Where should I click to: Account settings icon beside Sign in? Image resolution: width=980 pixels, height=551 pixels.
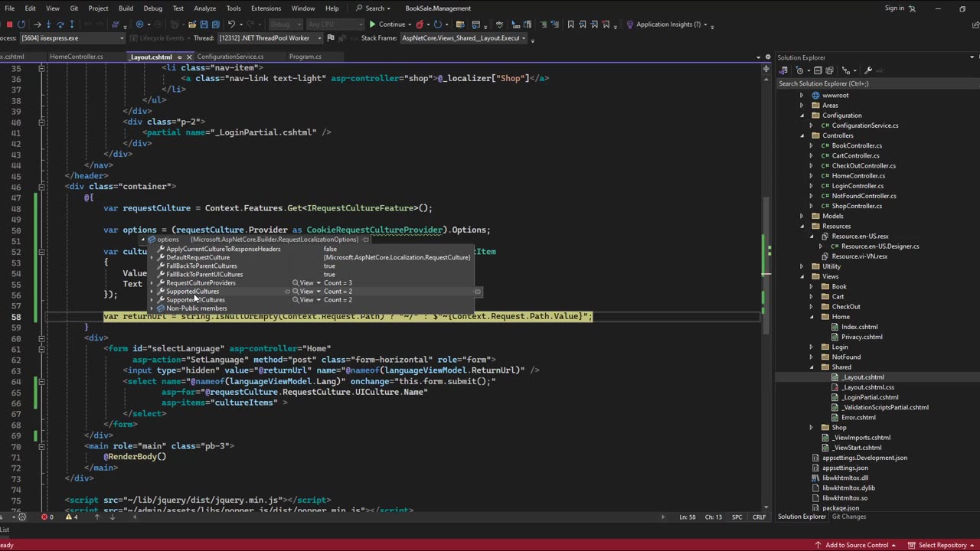pos(913,8)
